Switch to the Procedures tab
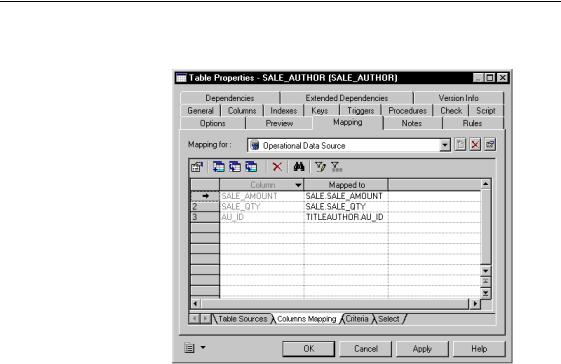Viewport: 561px width, 364px height. 407,111
